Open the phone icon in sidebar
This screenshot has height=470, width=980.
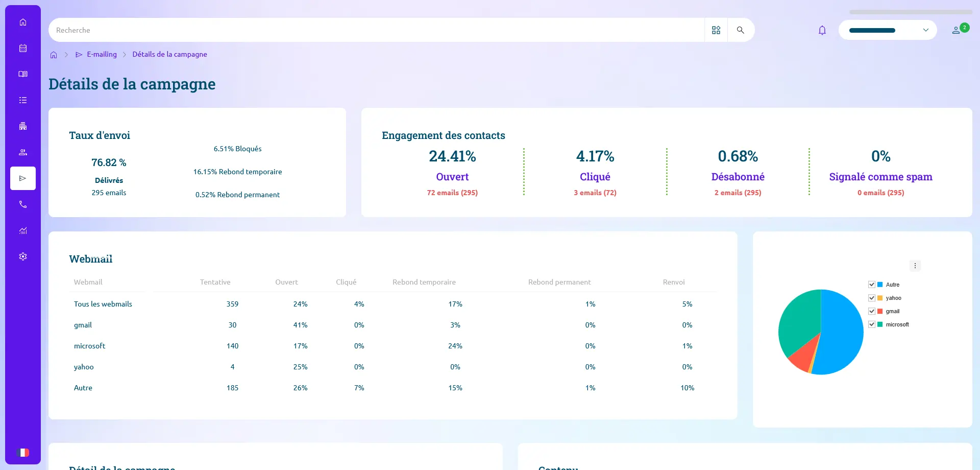(x=23, y=204)
